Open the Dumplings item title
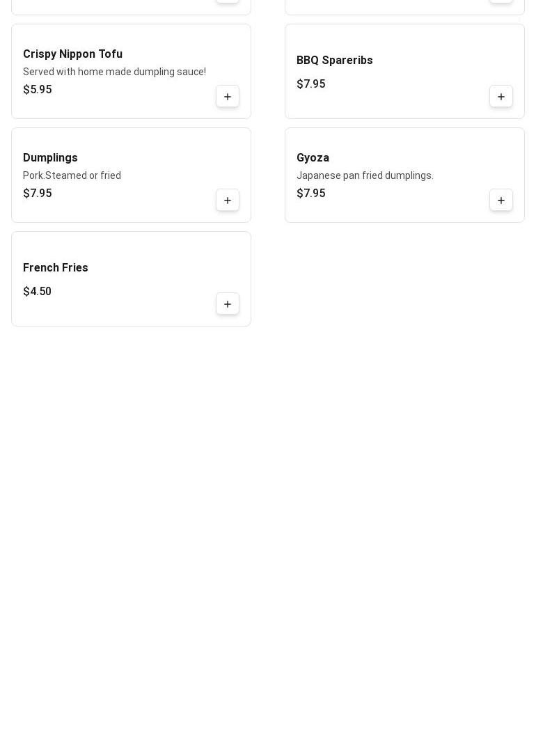This screenshot has width=536, height=756. coord(50,158)
